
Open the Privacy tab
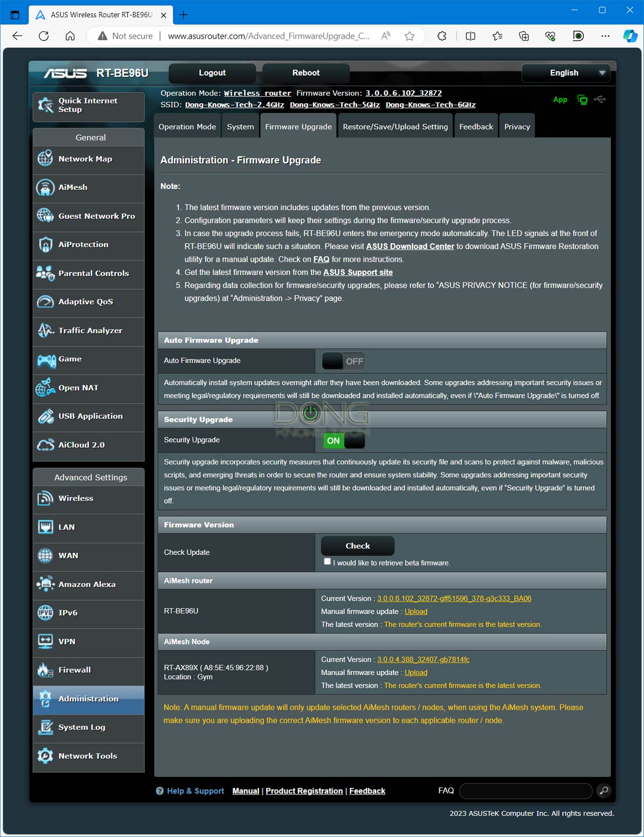(x=517, y=127)
